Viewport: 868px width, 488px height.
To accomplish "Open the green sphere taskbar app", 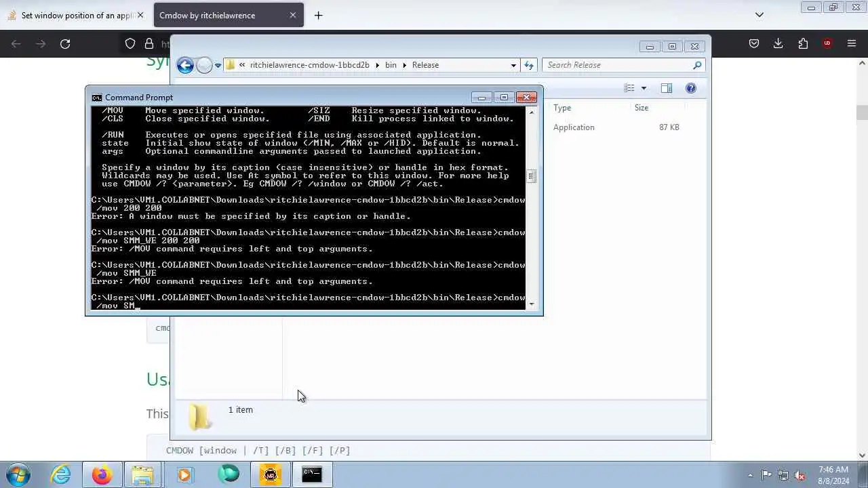I will (x=229, y=474).
